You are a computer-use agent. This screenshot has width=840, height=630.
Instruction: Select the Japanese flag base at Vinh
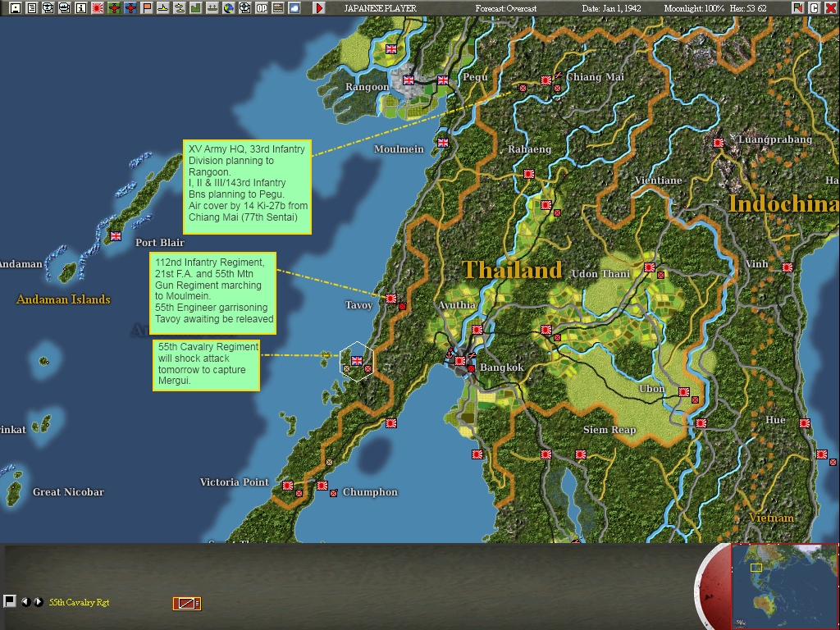[787, 267]
